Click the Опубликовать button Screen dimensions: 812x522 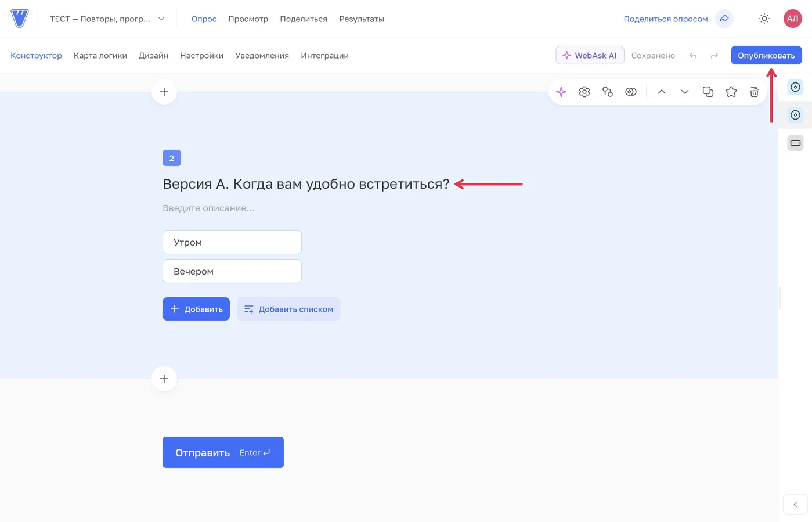[x=766, y=55]
